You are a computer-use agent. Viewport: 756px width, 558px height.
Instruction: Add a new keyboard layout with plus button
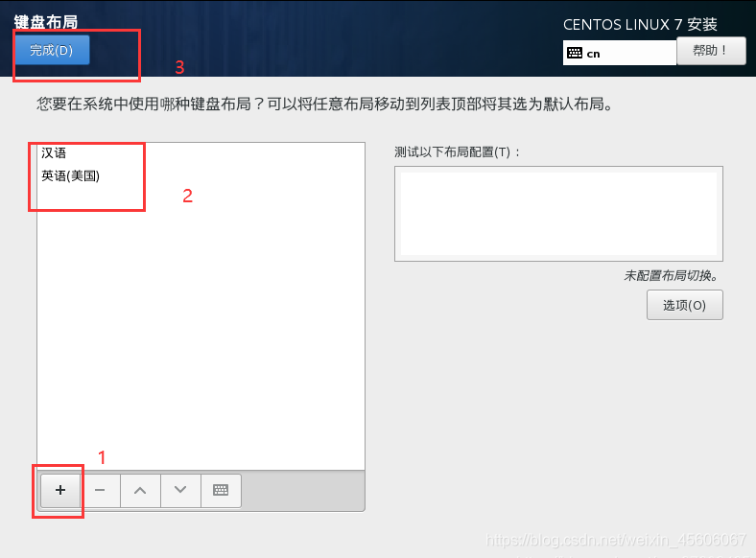pos(60,491)
